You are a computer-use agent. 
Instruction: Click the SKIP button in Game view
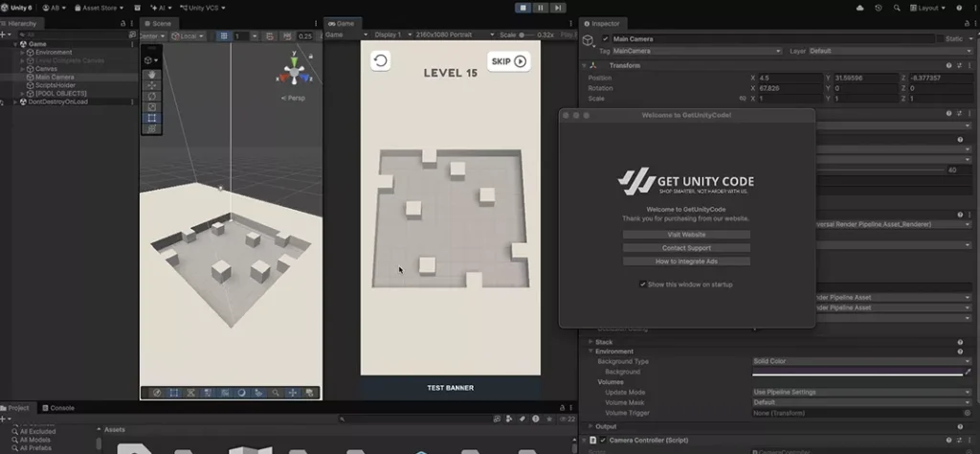tap(509, 61)
